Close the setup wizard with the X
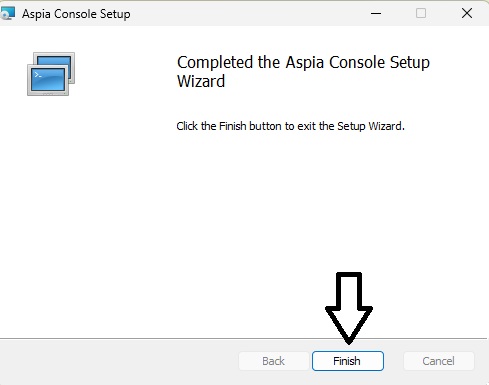489x385 pixels. click(467, 14)
